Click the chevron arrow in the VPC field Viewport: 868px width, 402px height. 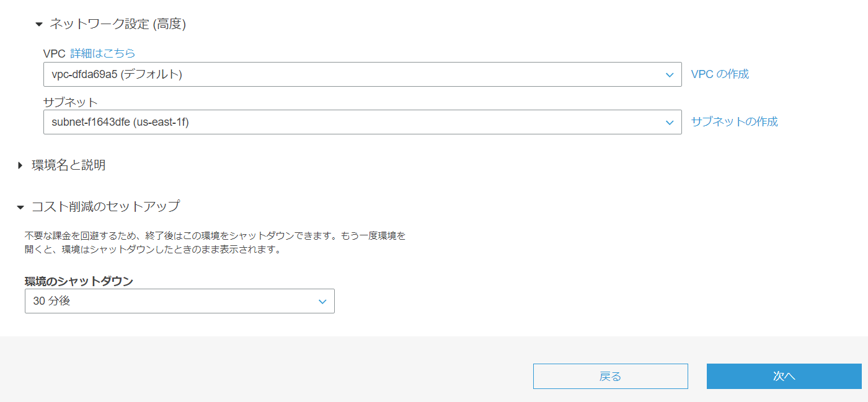tap(670, 75)
